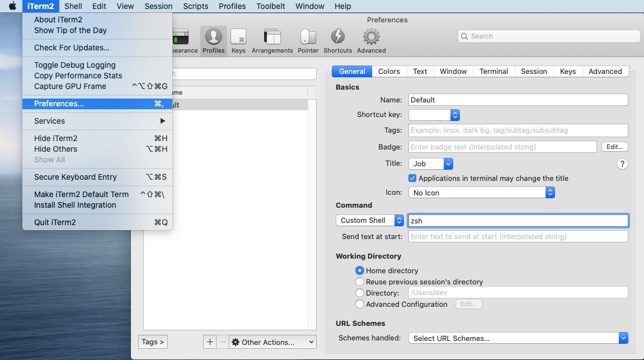Viewport: 644px width, 360px height.
Task: Enable Applications may change the title checkbox
Action: point(412,178)
